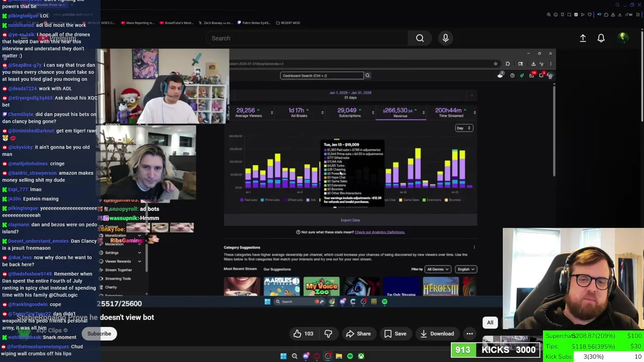The height and width of the screenshot is (362, 644).
Task: Open extensions puzzle icon in inner browser
Action: pyautogui.click(x=508, y=64)
